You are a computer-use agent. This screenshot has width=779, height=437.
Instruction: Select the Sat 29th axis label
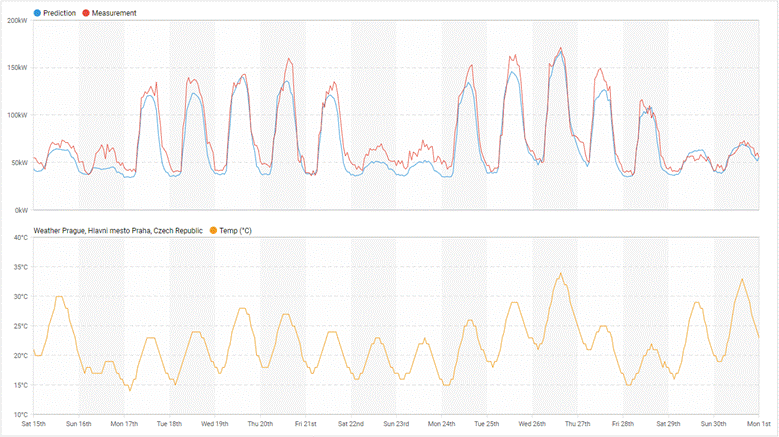point(668,424)
